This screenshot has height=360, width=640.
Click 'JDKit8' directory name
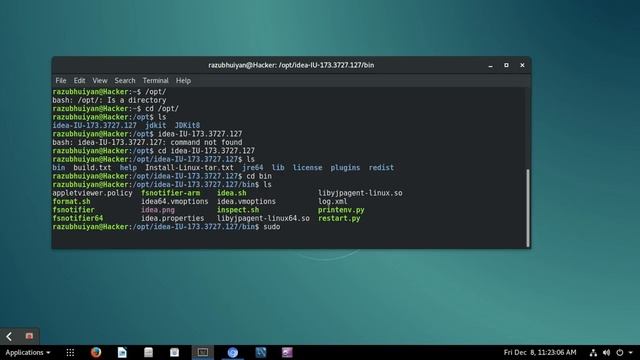[187, 126]
